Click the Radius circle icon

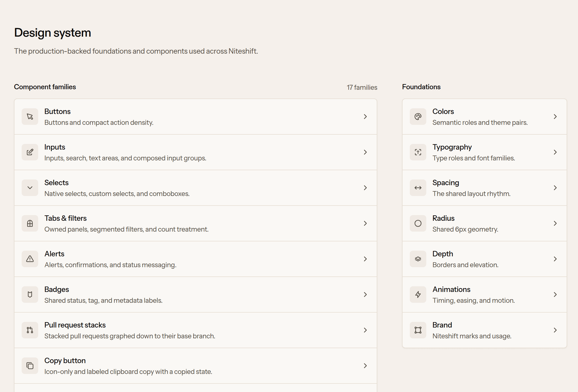click(x=418, y=223)
